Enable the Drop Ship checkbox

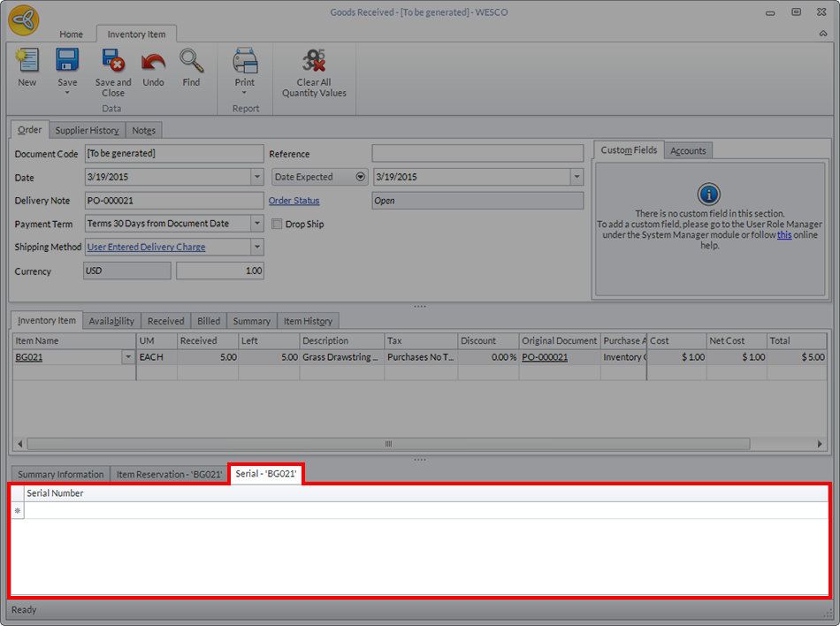(x=277, y=225)
